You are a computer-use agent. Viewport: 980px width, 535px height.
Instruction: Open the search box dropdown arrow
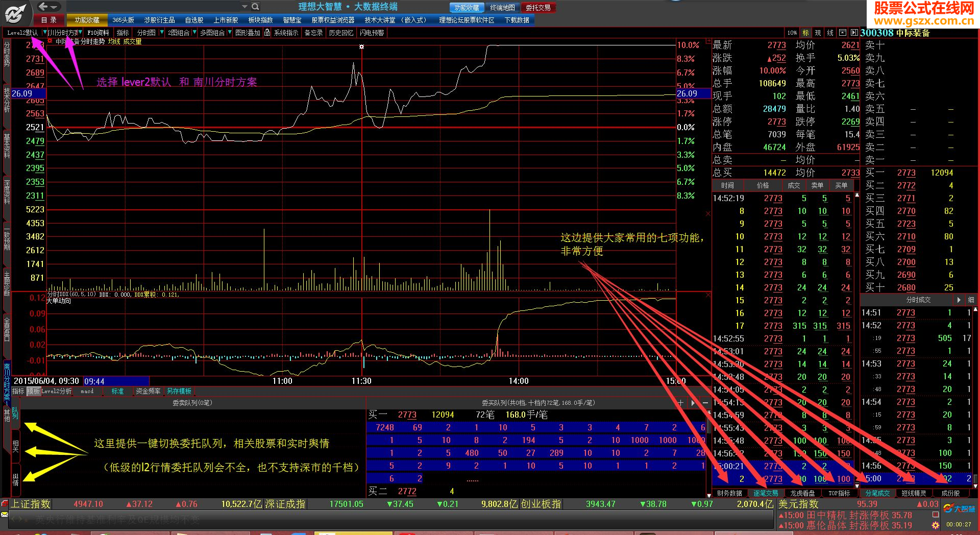244,7
